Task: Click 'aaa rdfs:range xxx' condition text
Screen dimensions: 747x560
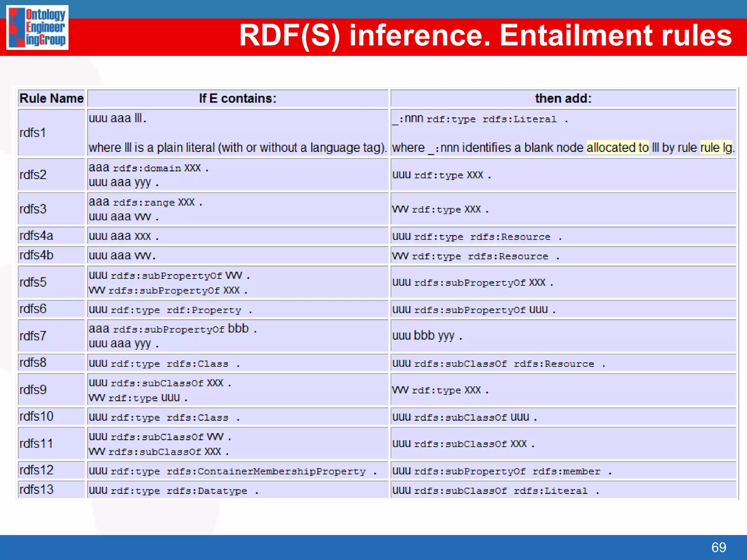Action: (x=145, y=202)
